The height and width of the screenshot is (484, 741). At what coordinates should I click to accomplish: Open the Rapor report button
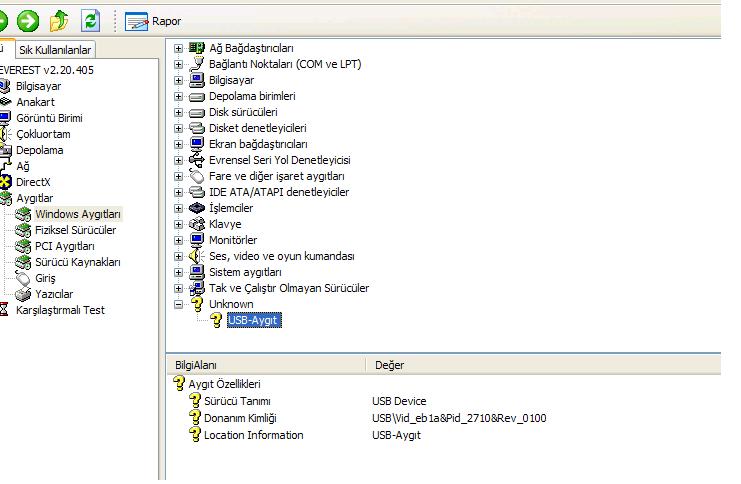153,22
